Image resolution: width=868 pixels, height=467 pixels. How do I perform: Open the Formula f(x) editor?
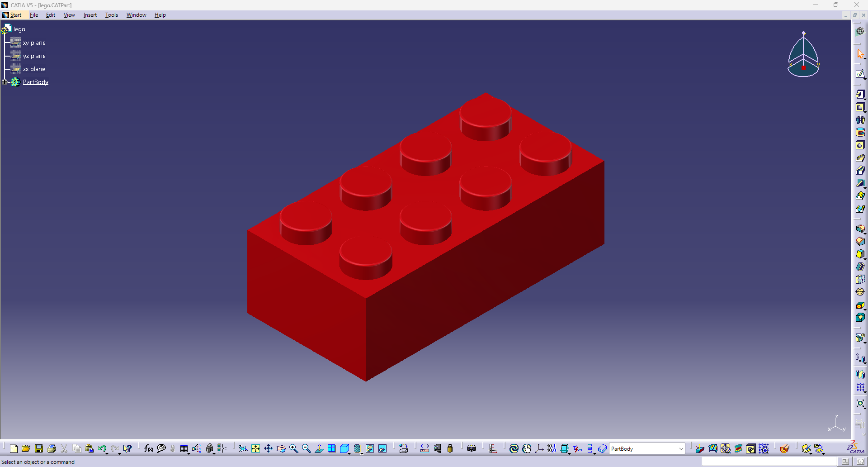coord(149,448)
